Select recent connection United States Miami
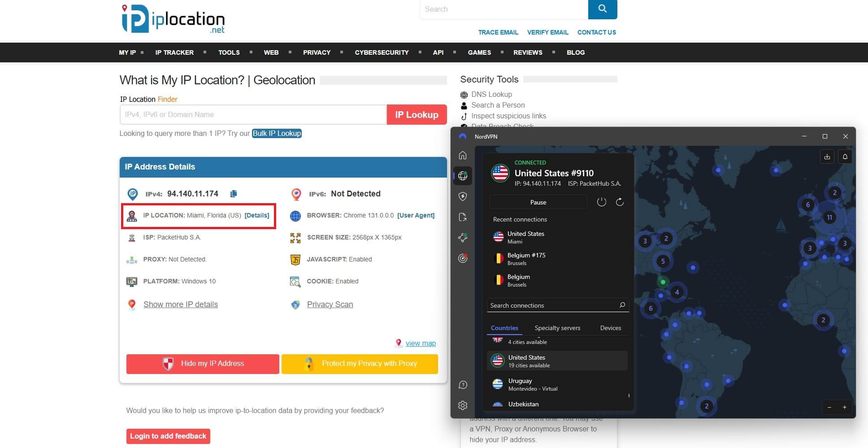 tap(558, 237)
